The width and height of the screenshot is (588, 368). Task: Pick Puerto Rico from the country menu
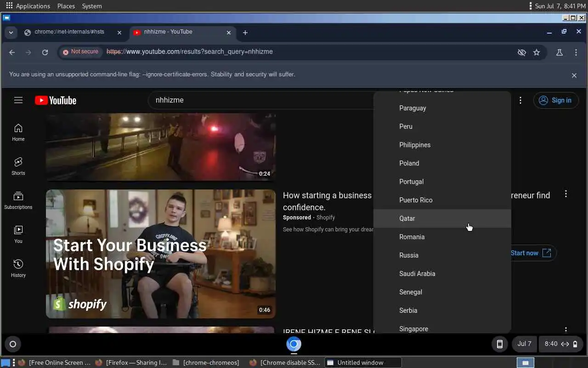click(x=442, y=200)
